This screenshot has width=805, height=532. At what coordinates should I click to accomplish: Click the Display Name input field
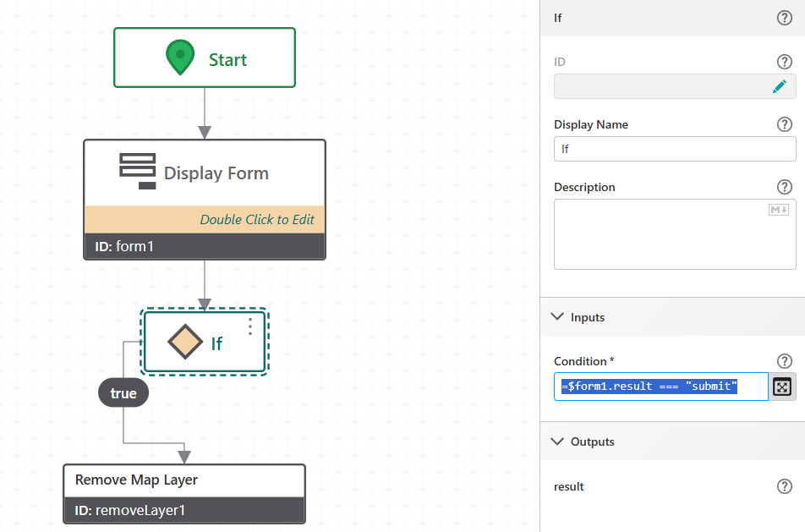click(675, 149)
